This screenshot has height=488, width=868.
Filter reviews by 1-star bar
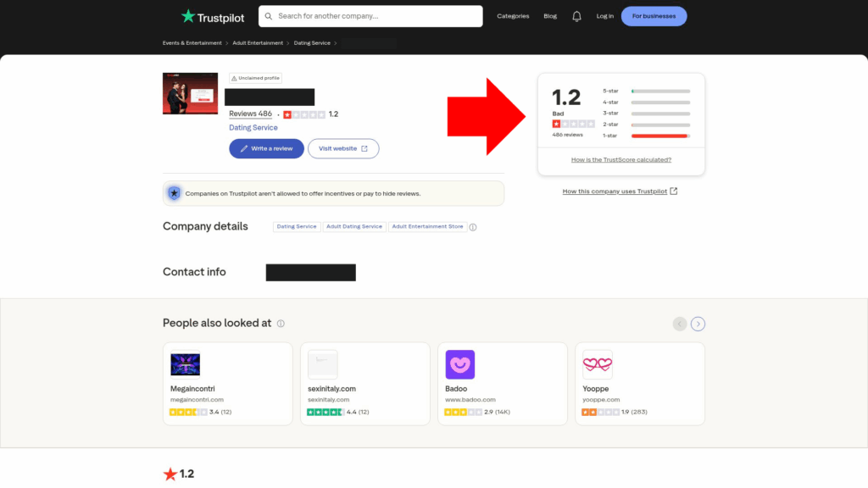660,136
